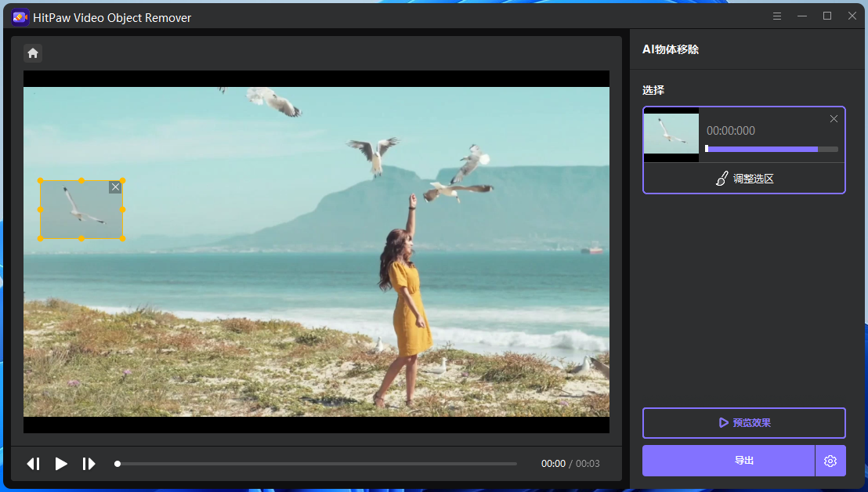Close the HitPaw window
The image size is (868, 492).
coord(852,16)
